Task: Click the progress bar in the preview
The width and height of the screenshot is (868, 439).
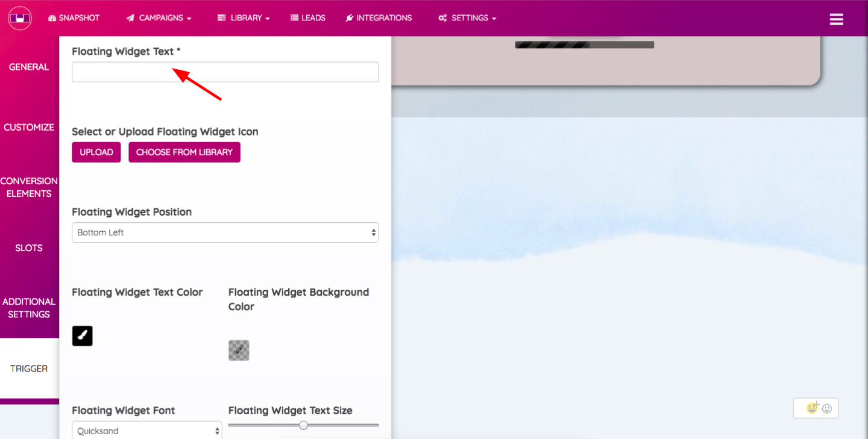Action: [x=585, y=45]
